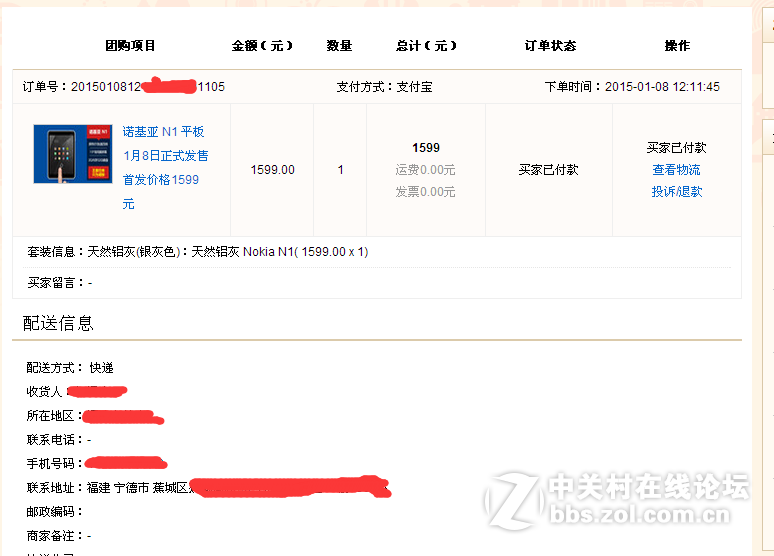
Task: Click the 买家留言 buyer message line
Action: point(60,283)
